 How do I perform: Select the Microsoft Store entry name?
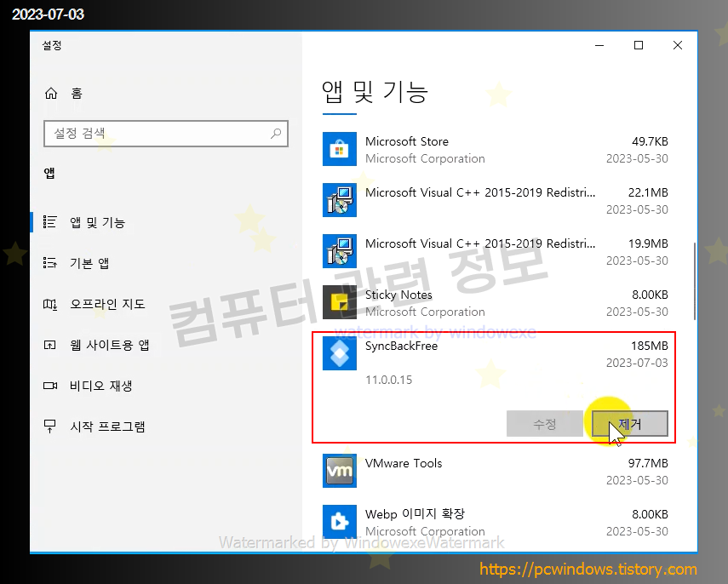point(407,141)
